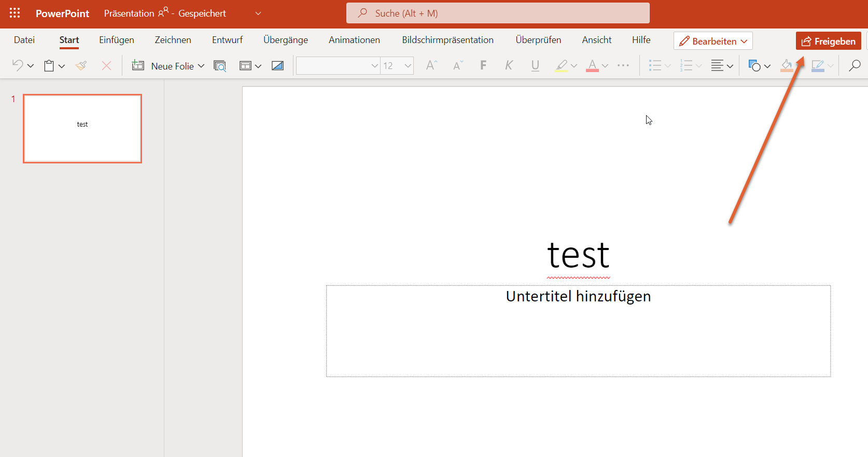Click the Präsentation file name
This screenshot has height=457, width=868.
[x=129, y=13]
